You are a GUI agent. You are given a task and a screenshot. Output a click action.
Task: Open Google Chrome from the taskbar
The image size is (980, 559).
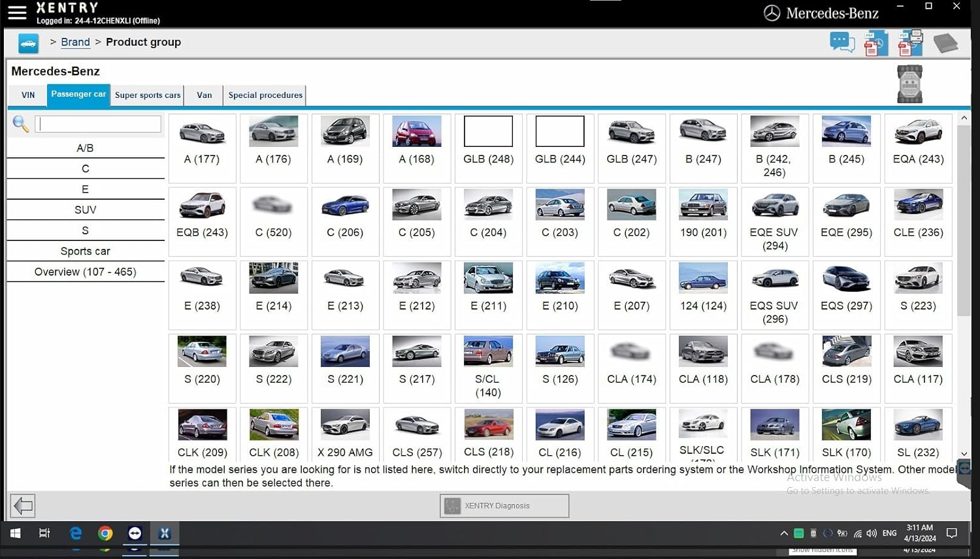point(105,534)
